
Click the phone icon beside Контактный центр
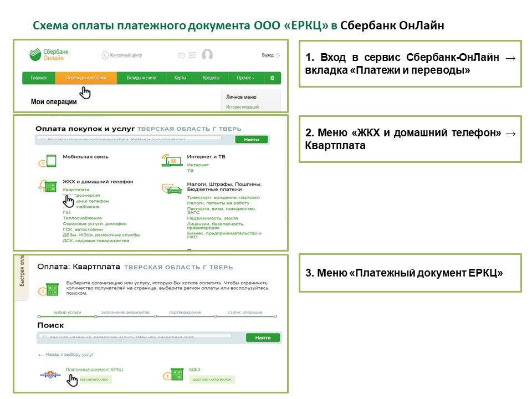click(x=105, y=55)
